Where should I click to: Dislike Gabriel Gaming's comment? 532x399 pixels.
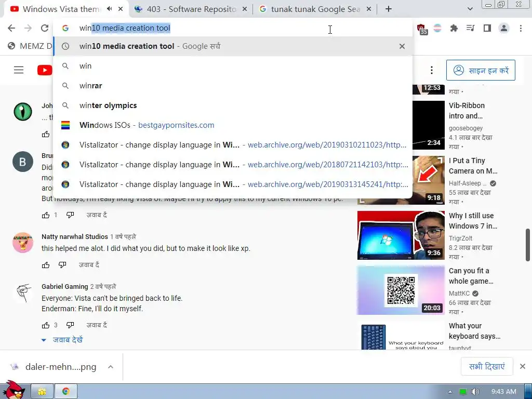click(70, 325)
